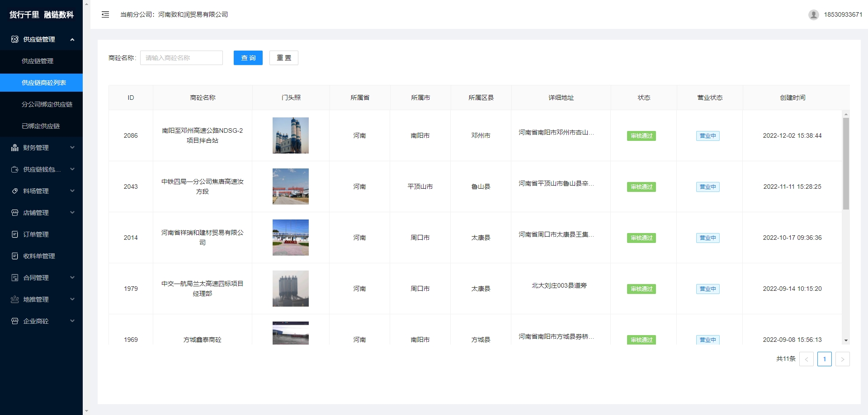This screenshot has width=868, height=415.
Task: Click name 河南省祥瑞和建材贸易有限公司
Action: click(x=203, y=238)
